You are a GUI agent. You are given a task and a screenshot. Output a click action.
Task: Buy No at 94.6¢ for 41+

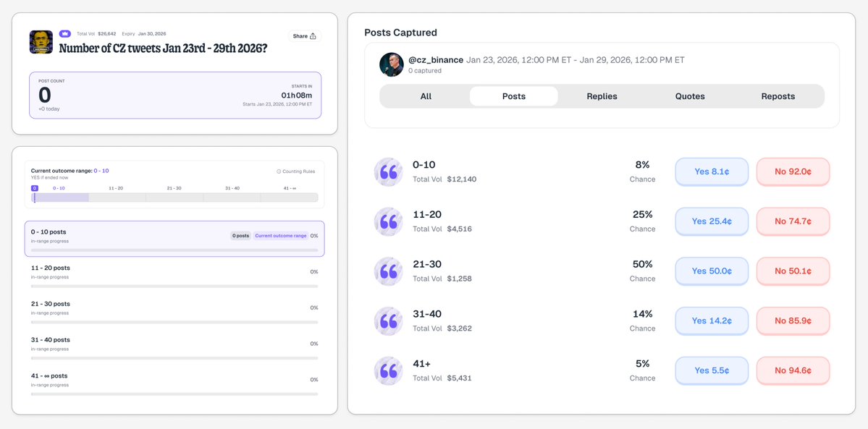pos(793,370)
